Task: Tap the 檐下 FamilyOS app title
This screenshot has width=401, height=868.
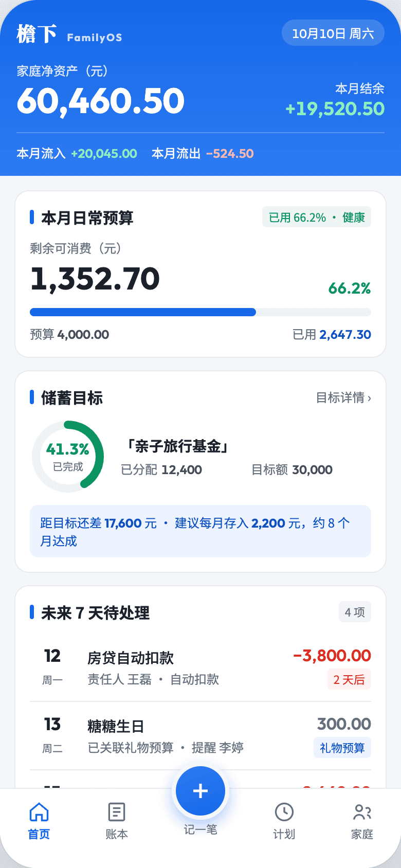Action: (x=69, y=34)
